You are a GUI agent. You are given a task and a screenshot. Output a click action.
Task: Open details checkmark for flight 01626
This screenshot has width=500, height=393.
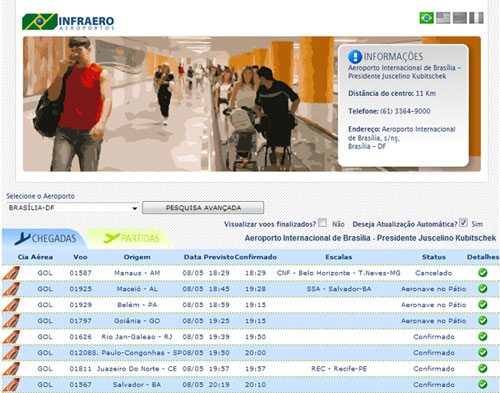(482, 337)
